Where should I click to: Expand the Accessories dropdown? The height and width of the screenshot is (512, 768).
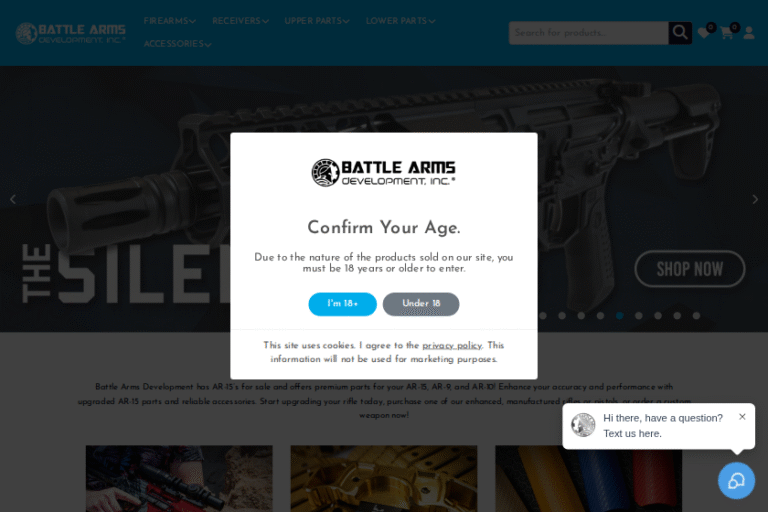pos(177,44)
